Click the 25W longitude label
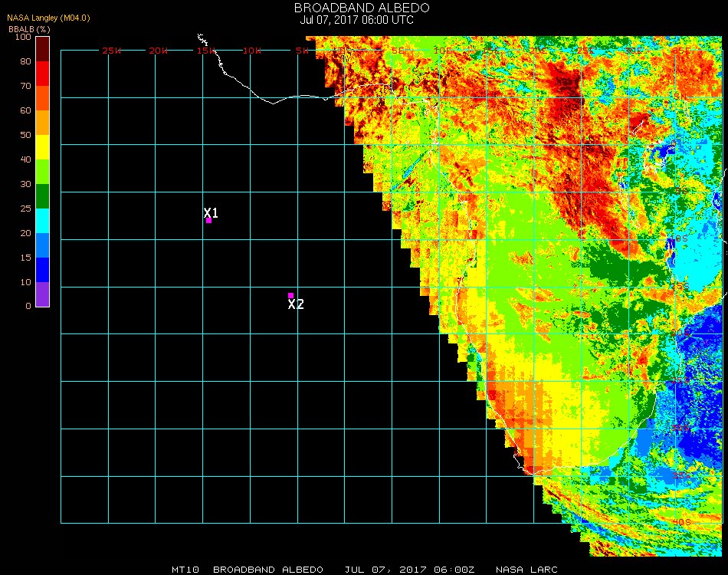This screenshot has height=575, width=728. coord(112,51)
